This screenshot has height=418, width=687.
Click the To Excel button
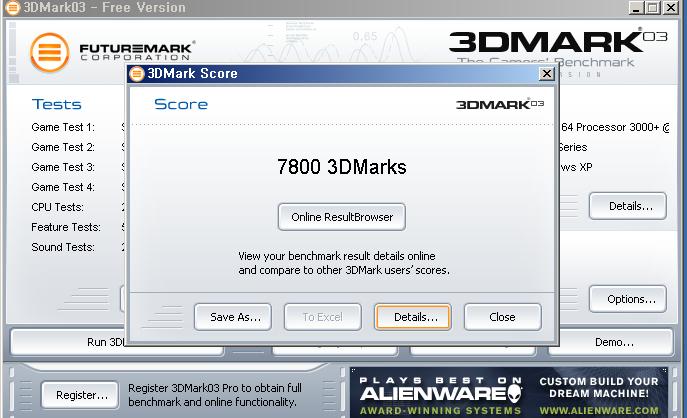click(323, 317)
